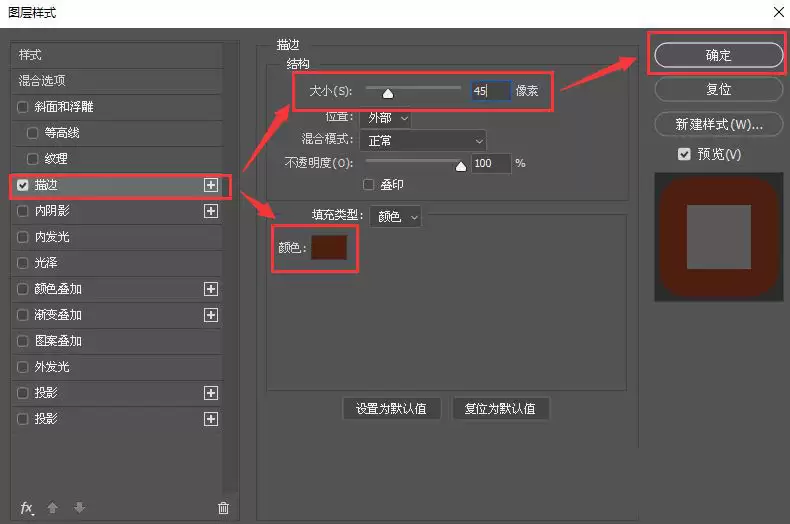Viewport: 790px width, 524px height.
Task: Click the plus icon beside 颜色叠加
Action: (211, 289)
